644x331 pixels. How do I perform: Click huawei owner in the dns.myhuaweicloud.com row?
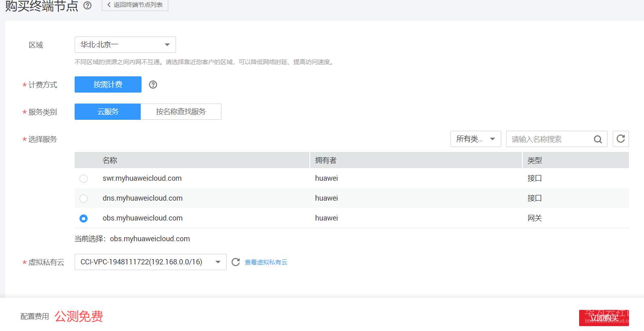click(x=326, y=198)
